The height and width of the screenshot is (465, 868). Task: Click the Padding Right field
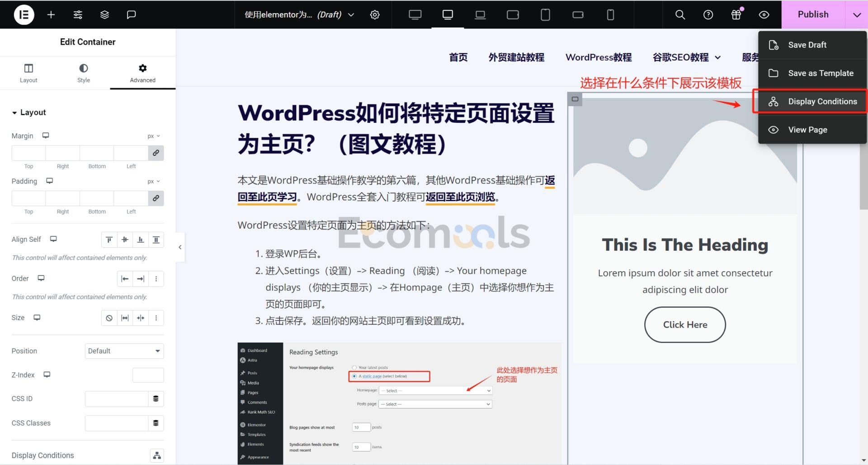[62, 198]
